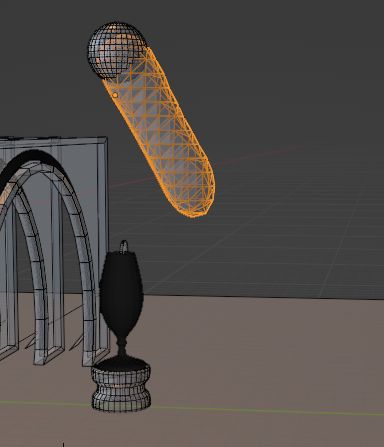Select the wireframe sphere above the capsule

(x=117, y=51)
